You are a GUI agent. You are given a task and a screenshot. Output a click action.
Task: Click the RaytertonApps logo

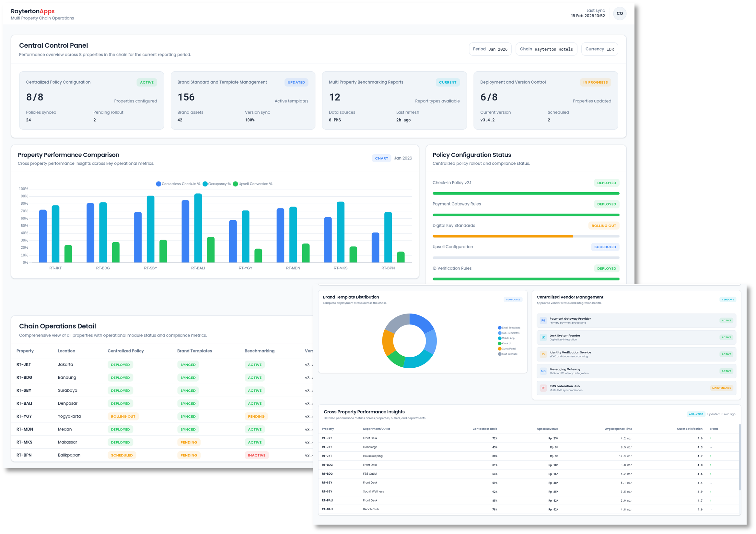[x=33, y=11]
